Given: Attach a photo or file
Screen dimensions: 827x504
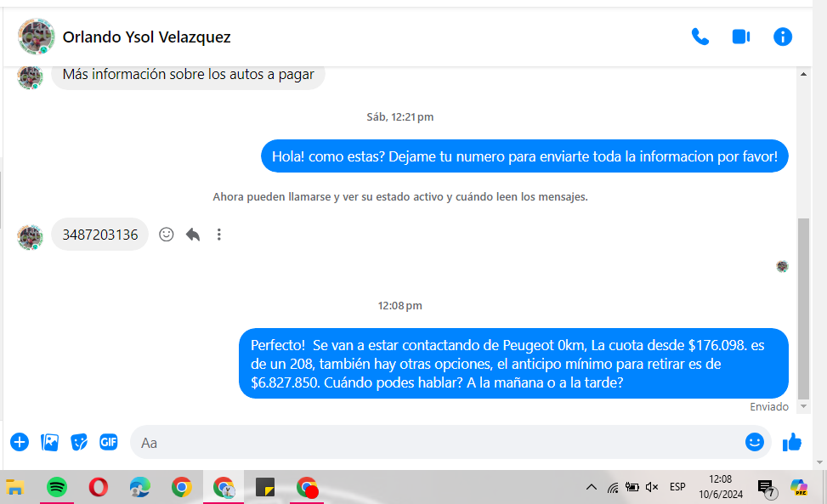Looking at the screenshot, I should [50, 442].
